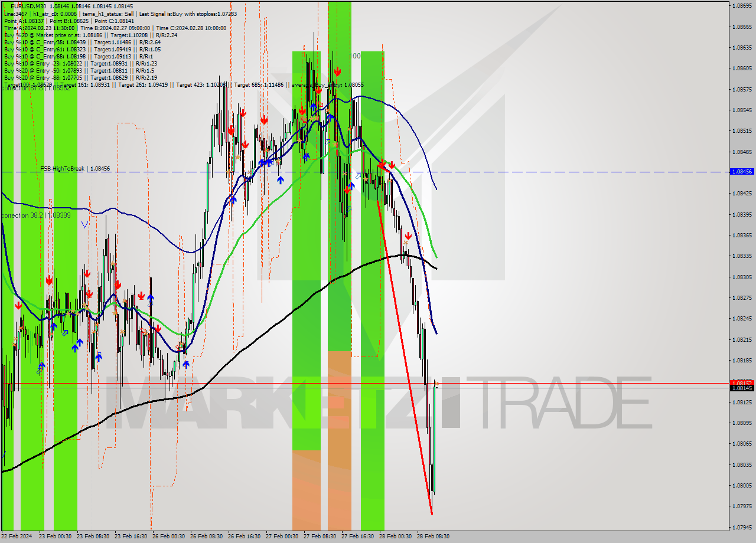Select the FSB-HighToBreak 1.08456 label

pyautogui.click(x=75, y=169)
